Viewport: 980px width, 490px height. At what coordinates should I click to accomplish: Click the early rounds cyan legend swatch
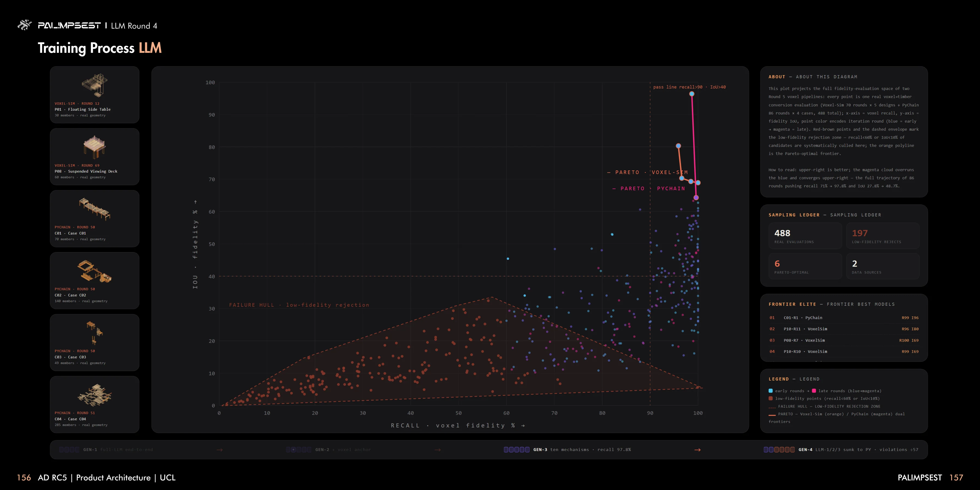[770, 391]
